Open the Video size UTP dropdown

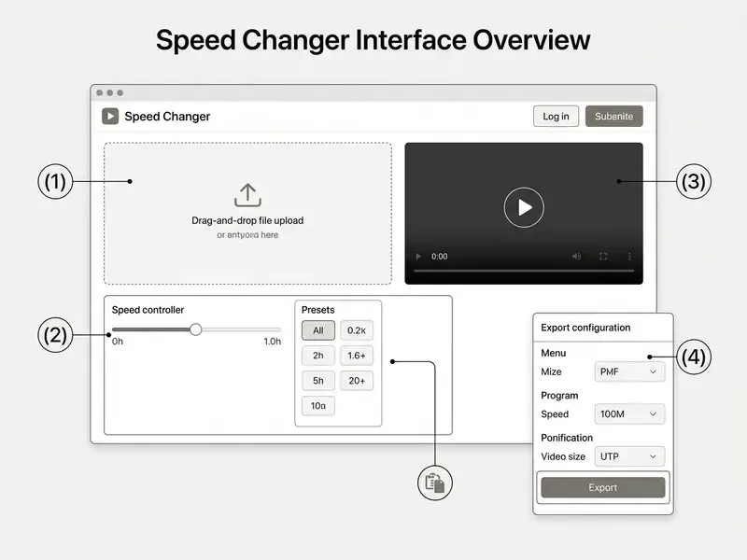pyautogui.click(x=629, y=456)
